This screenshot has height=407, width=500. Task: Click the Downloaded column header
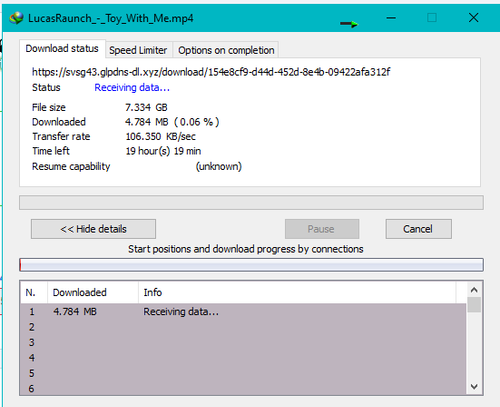[93, 292]
